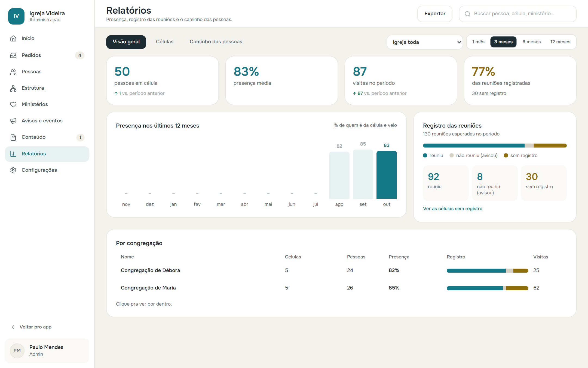The width and height of the screenshot is (588, 368).
Task: Switch to the Células tab
Action: tap(165, 42)
